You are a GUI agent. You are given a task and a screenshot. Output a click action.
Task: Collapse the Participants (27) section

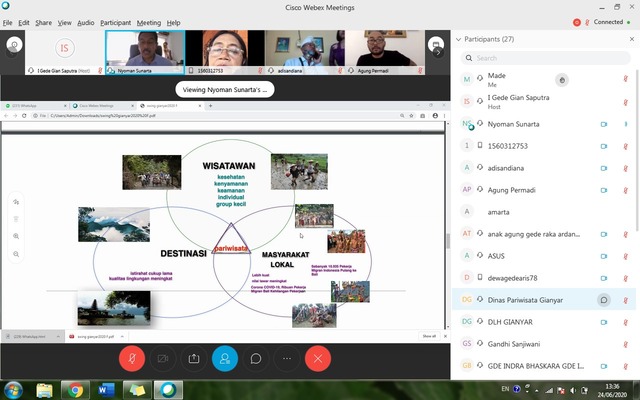pyautogui.click(x=459, y=40)
